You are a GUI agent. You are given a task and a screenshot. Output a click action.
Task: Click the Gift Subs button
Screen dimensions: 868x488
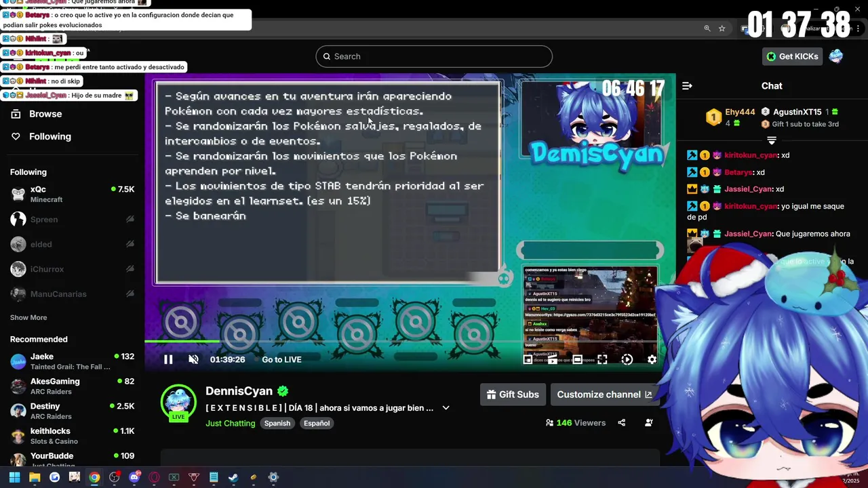click(x=513, y=394)
